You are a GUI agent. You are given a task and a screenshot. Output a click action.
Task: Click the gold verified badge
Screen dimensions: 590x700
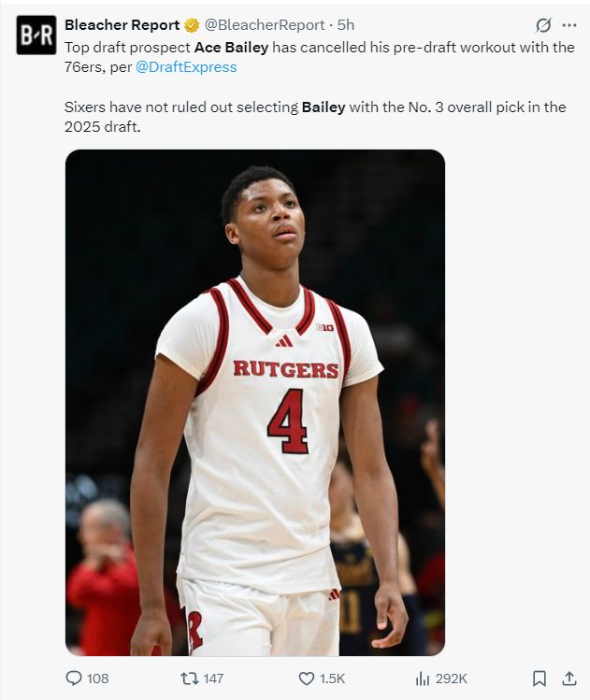(x=192, y=25)
